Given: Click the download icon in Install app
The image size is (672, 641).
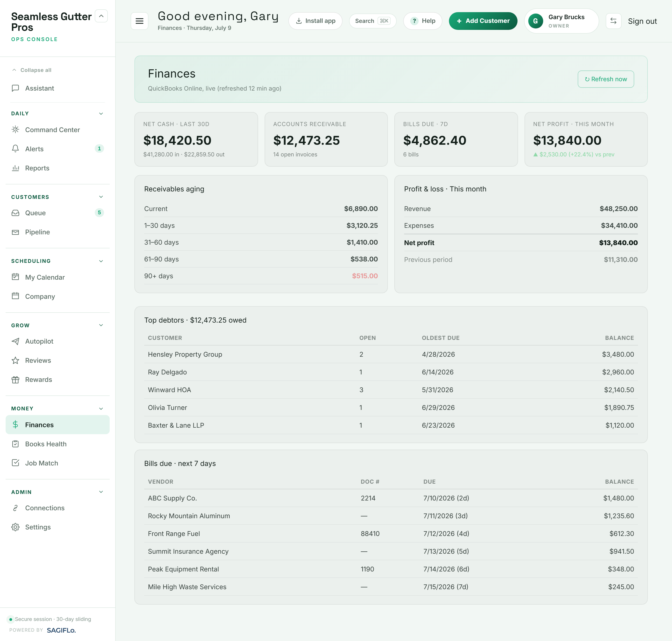Looking at the screenshot, I should [299, 21].
